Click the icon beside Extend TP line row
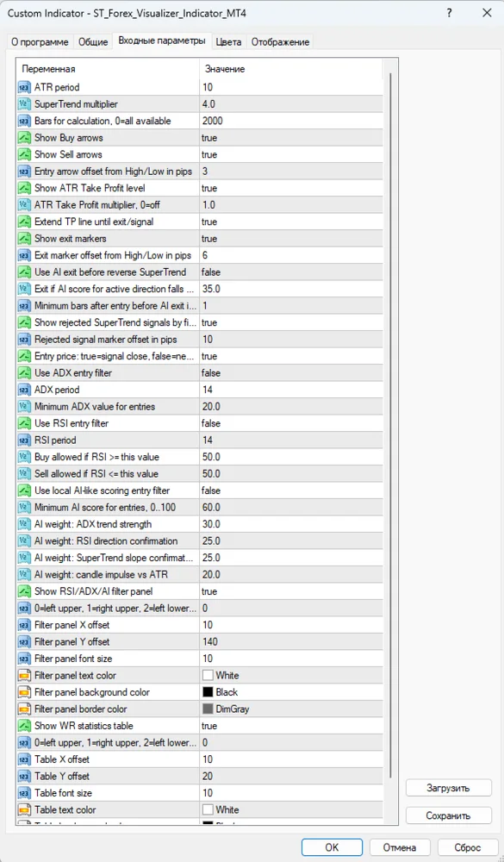 24,222
